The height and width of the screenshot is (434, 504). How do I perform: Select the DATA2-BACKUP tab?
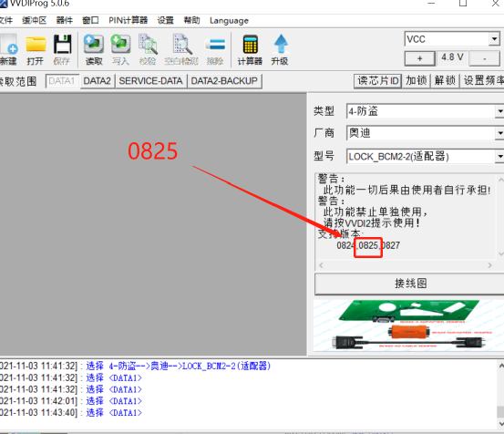[224, 81]
